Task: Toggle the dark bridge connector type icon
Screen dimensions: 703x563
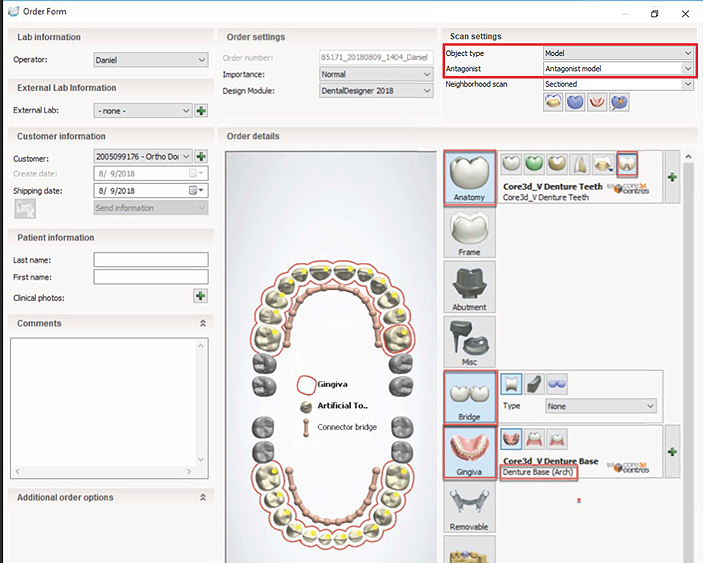Action: click(535, 384)
